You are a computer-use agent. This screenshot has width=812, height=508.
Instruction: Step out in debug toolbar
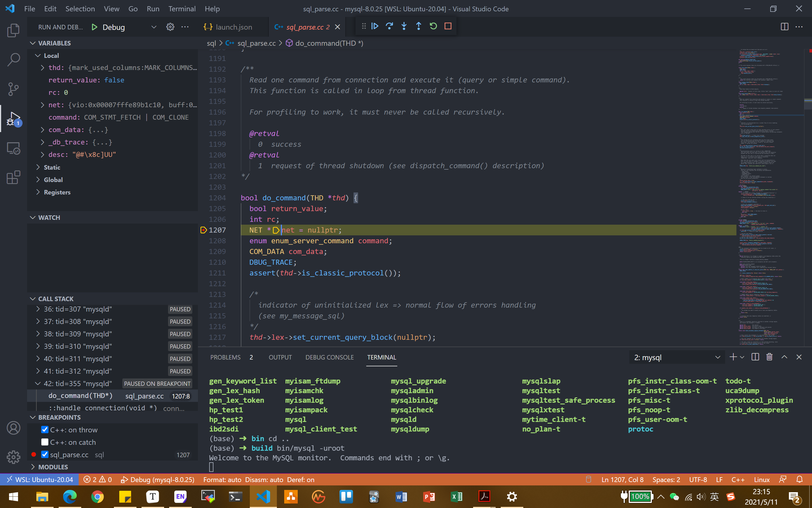point(418,26)
